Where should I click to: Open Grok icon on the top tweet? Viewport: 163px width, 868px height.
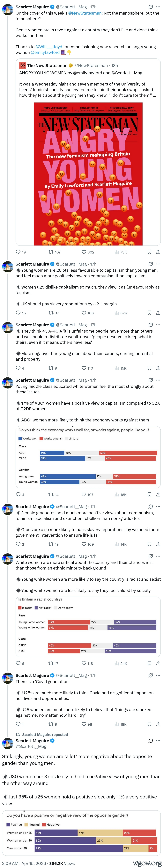click(151, 7)
